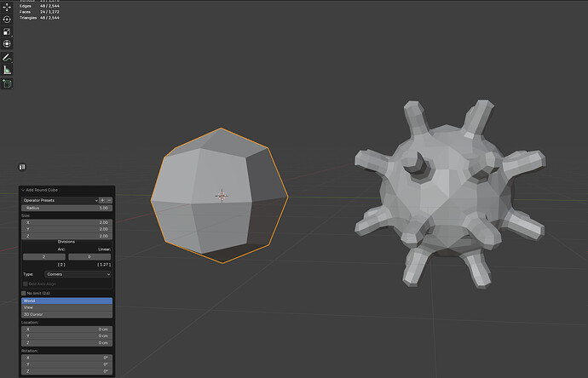Click the spiked sphere model

pos(450,194)
